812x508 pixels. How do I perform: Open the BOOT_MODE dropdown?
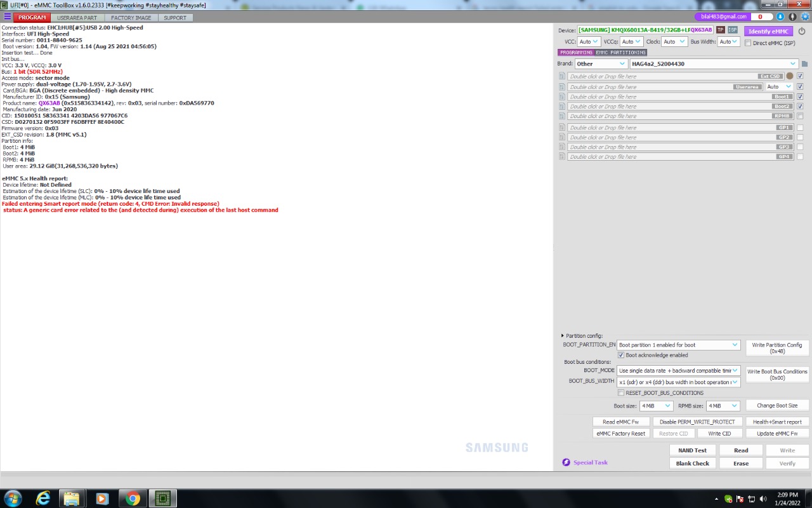[679, 370]
